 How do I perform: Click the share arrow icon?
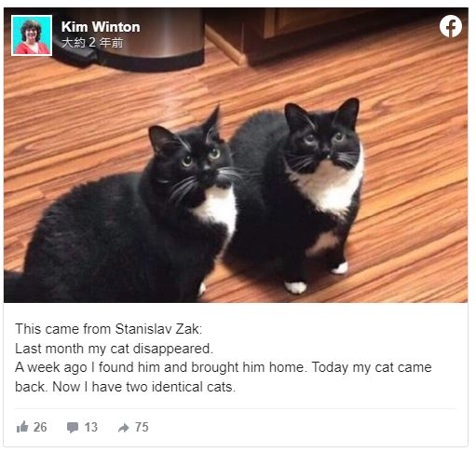coord(123,428)
